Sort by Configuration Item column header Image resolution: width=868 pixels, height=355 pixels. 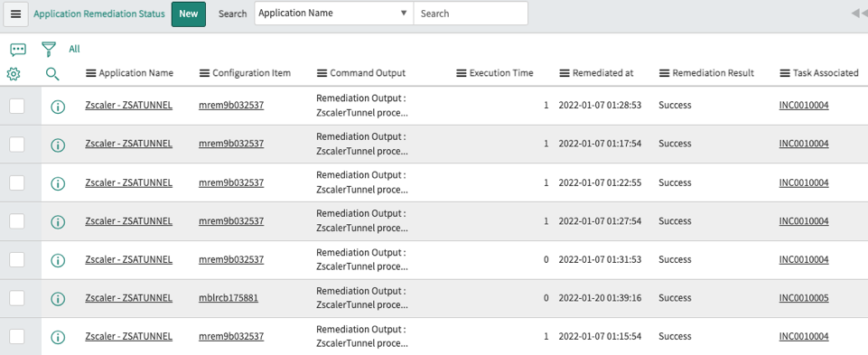pos(251,73)
